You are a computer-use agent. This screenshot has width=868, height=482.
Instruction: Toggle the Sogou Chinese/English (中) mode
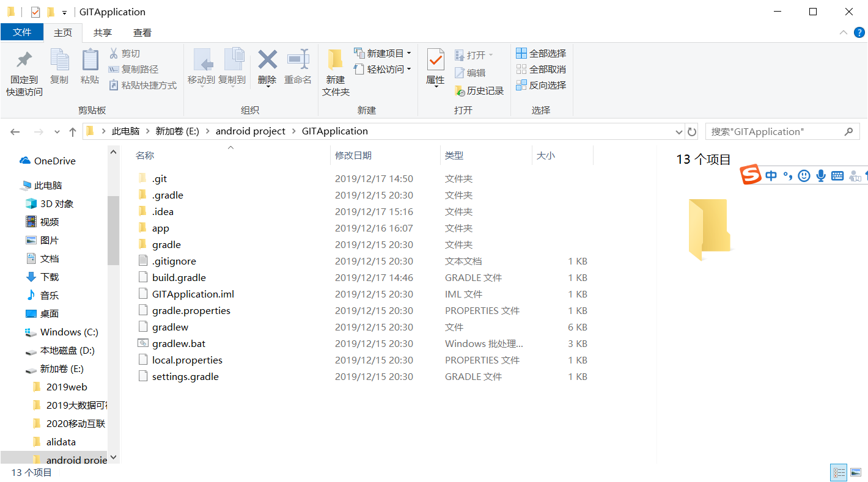pyautogui.click(x=771, y=176)
